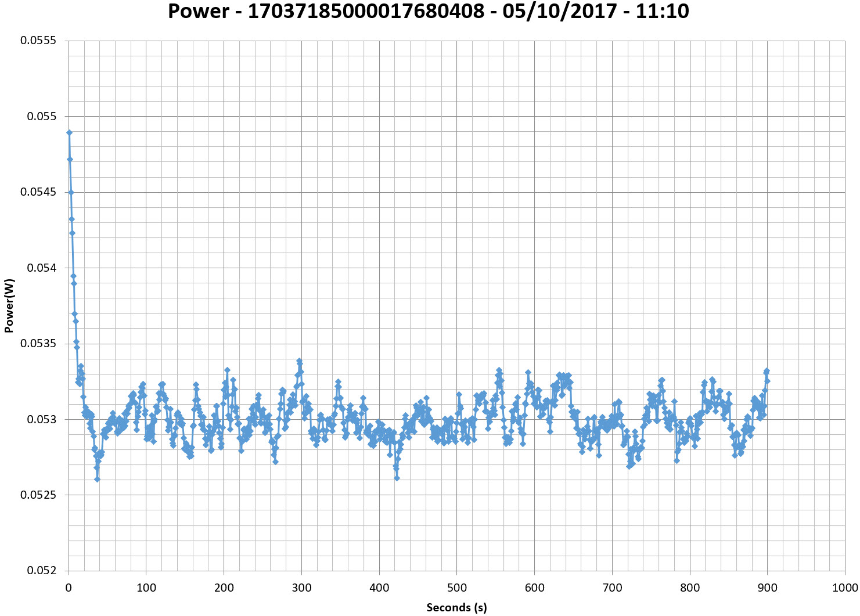Click the 500 tick label on the x-axis
This screenshot has width=860, height=616.
point(457,588)
